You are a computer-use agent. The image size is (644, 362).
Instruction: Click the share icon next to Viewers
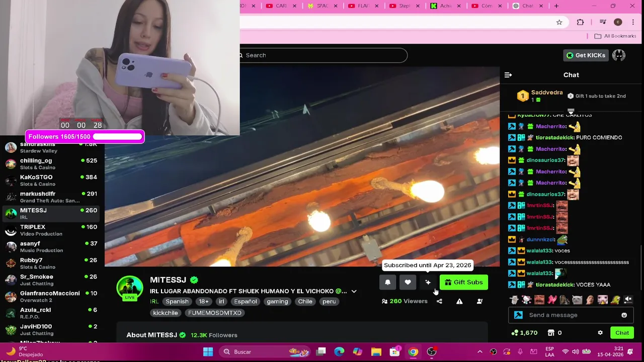(x=439, y=301)
